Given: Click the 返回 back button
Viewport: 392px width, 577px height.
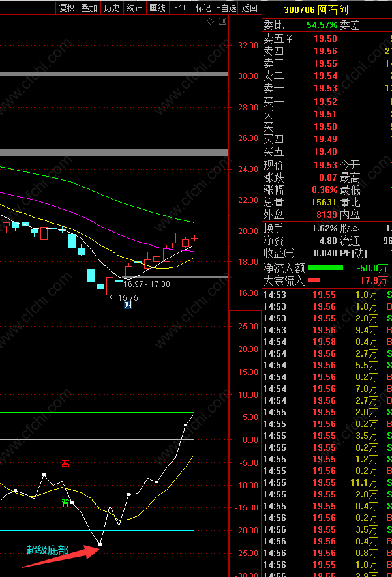Looking at the screenshot, I should (249, 8).
